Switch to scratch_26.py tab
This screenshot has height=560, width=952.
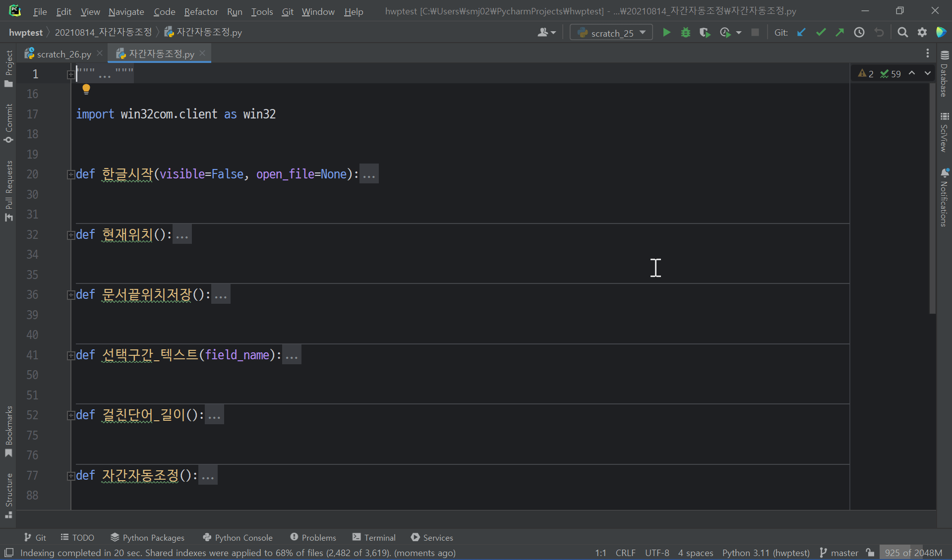tap(64, 54)
